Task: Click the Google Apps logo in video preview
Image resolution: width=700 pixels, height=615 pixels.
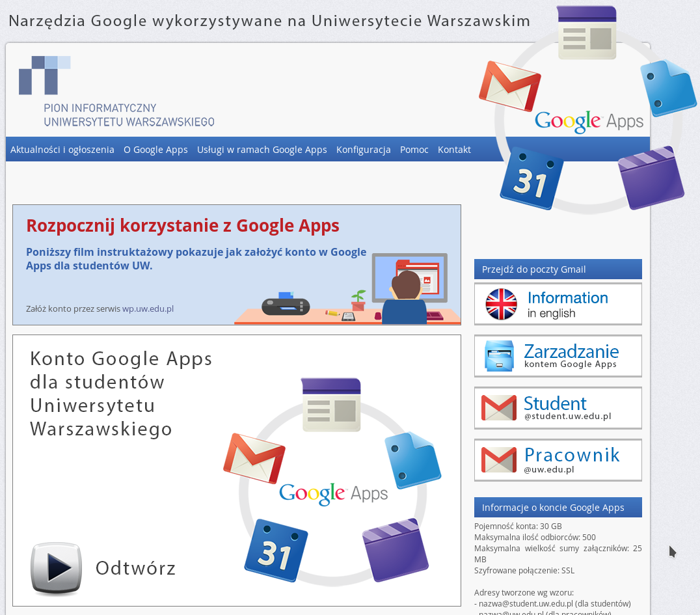Action: tap(334, 493)
